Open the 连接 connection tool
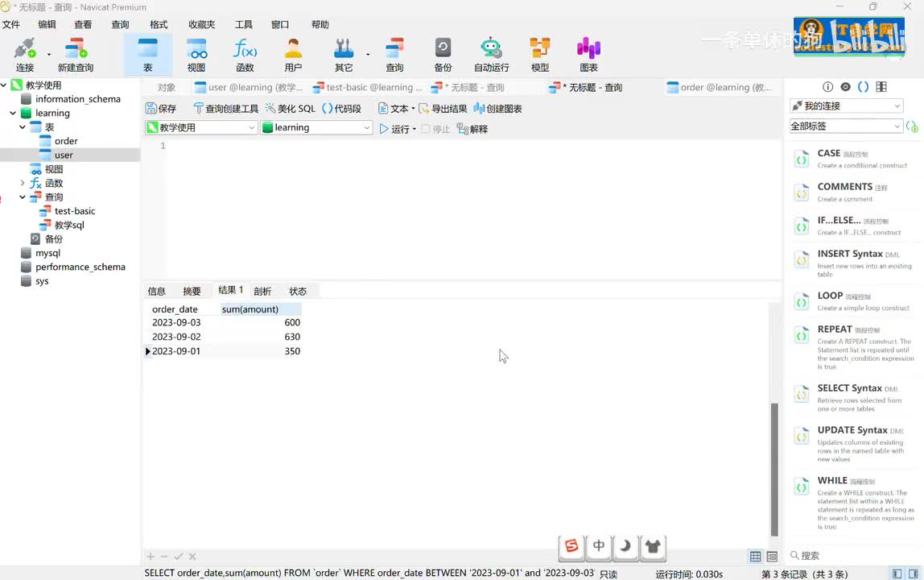This screenshot has width=924, height=580. coord(25,54)
